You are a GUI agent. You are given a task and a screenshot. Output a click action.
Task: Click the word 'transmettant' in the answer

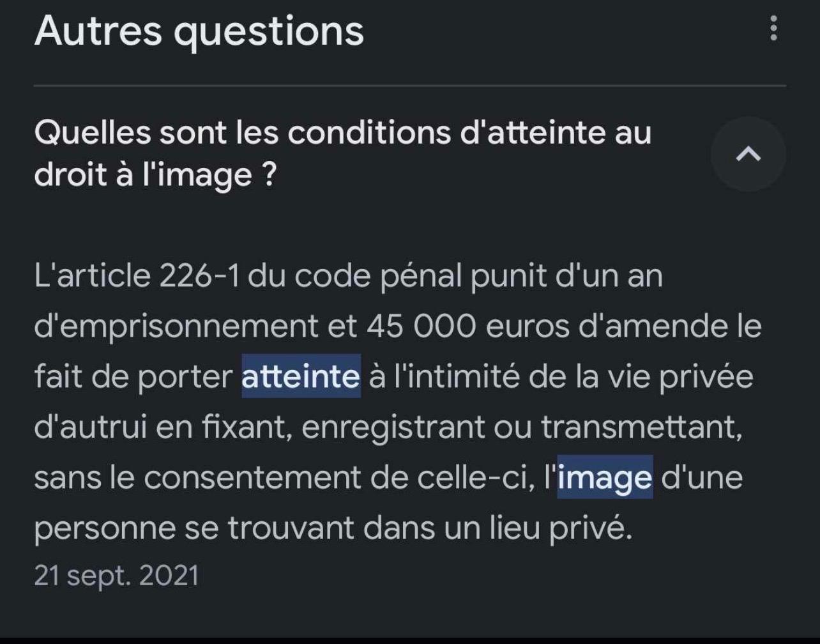[642, 428]
